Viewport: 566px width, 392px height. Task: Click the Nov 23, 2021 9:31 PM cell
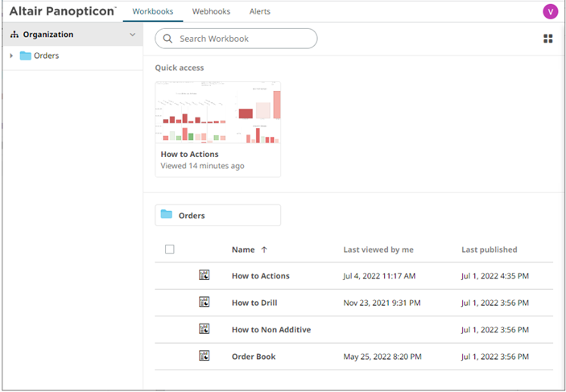(x=382, y=303)
